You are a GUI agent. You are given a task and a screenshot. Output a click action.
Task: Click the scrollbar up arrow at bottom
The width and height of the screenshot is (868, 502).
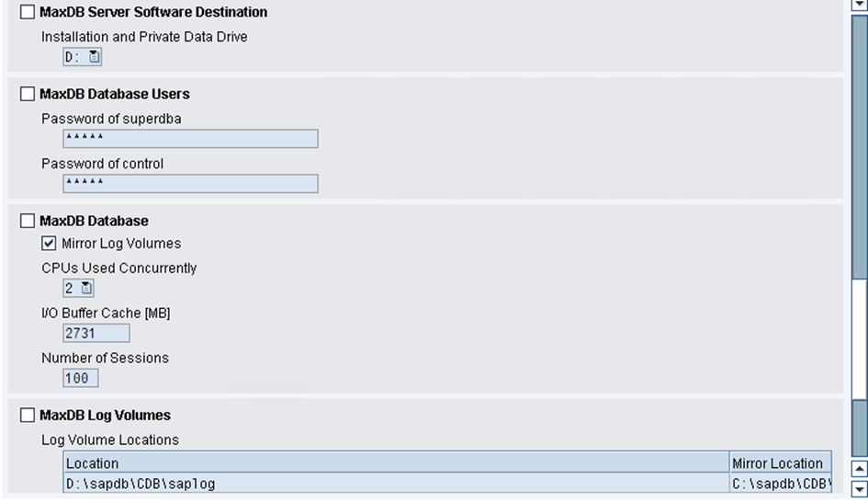(x=859, y=469)
